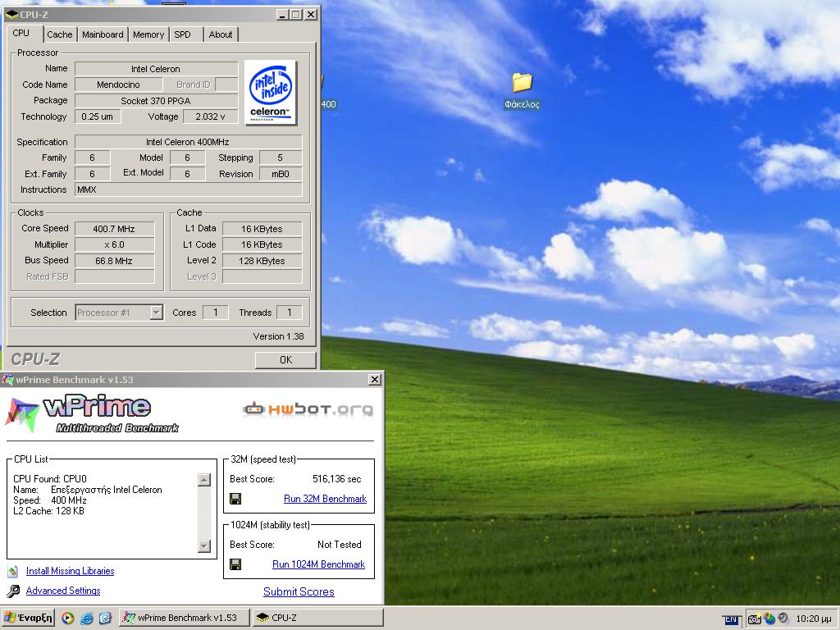Click the volume speaker tray icon
This screenshot has width=840, height=630.
click(783, 619)
